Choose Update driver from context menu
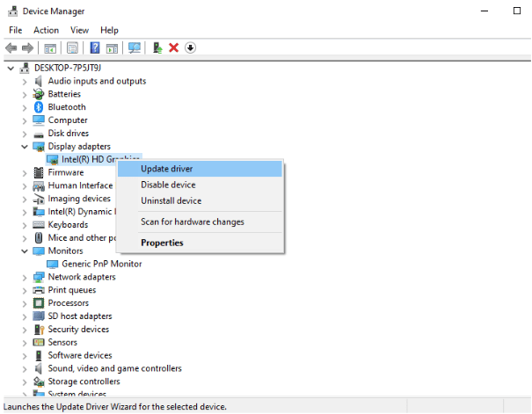The width and height of the screenshot is (532, 414). coord(200,169)
